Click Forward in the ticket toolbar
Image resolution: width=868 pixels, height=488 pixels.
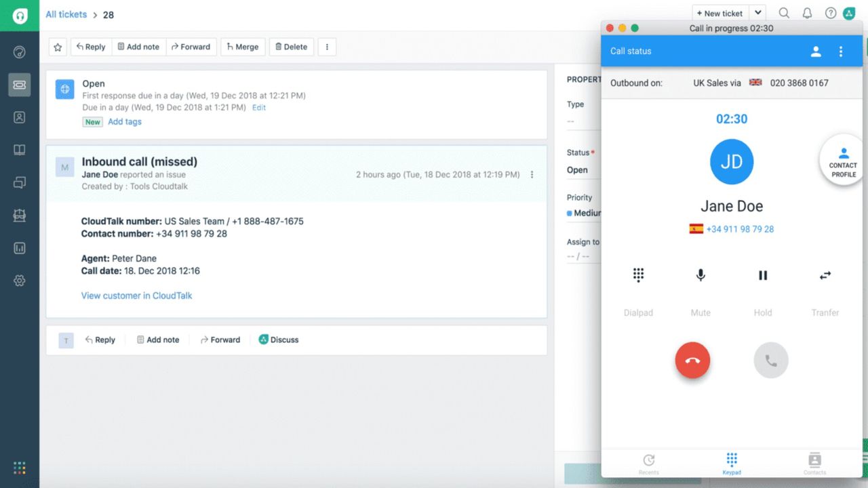[x=191, y=47]
